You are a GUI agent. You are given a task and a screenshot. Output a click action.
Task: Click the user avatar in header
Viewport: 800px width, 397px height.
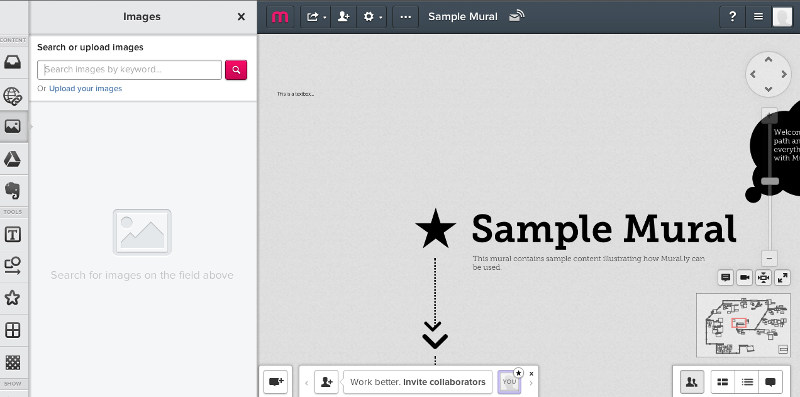tap(782, 17)
